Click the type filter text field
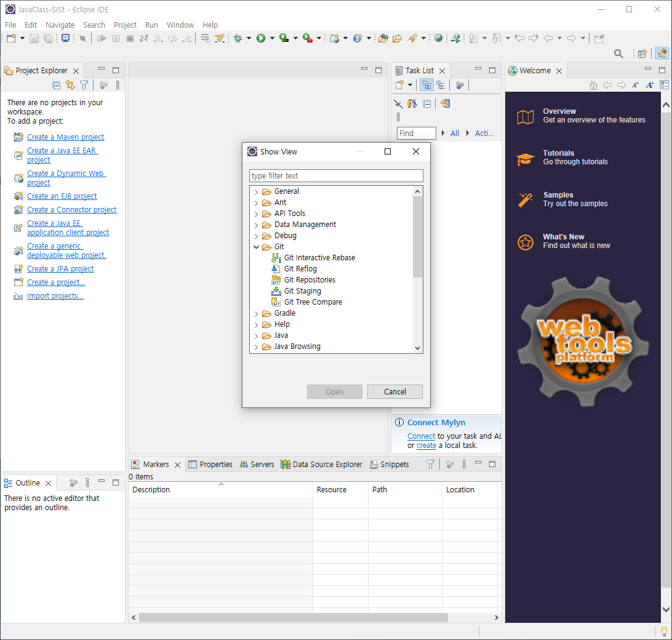 point(336,176)
